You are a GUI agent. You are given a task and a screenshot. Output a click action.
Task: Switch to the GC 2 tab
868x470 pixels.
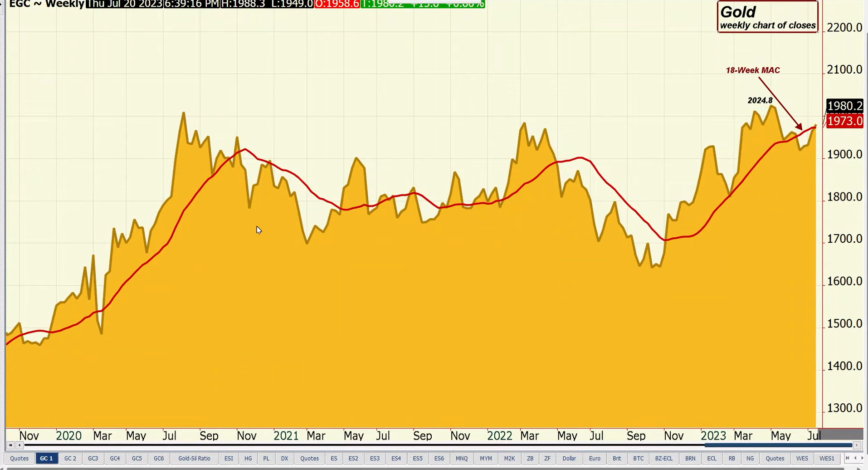click(x=70, y=458)
